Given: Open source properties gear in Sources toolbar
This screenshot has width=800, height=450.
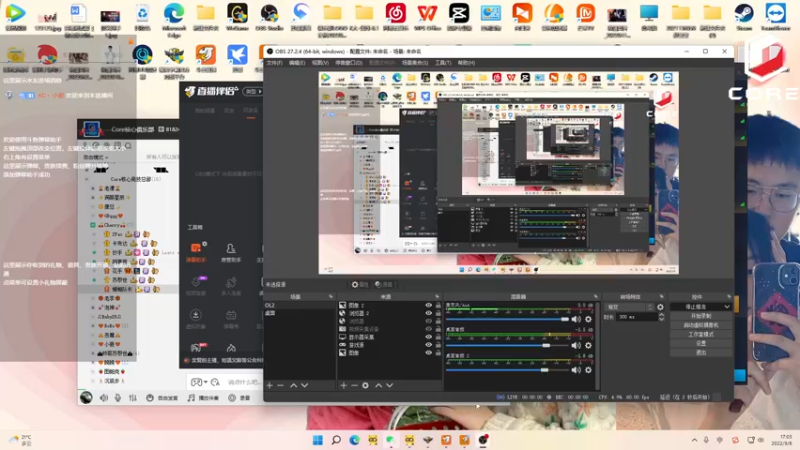Looking at the screenshot, I should click(365, 386).
